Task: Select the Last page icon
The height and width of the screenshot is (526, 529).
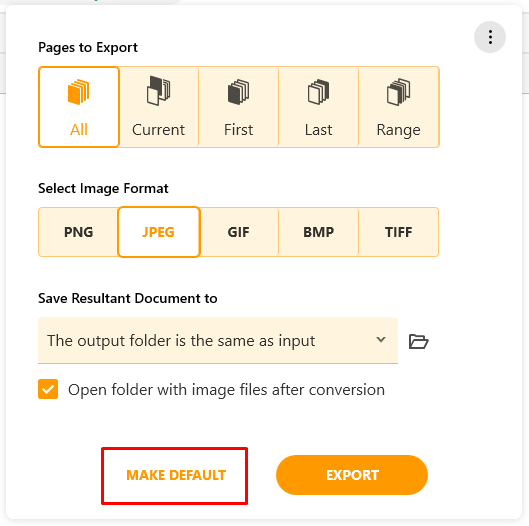Action: [x=318, y=92]
